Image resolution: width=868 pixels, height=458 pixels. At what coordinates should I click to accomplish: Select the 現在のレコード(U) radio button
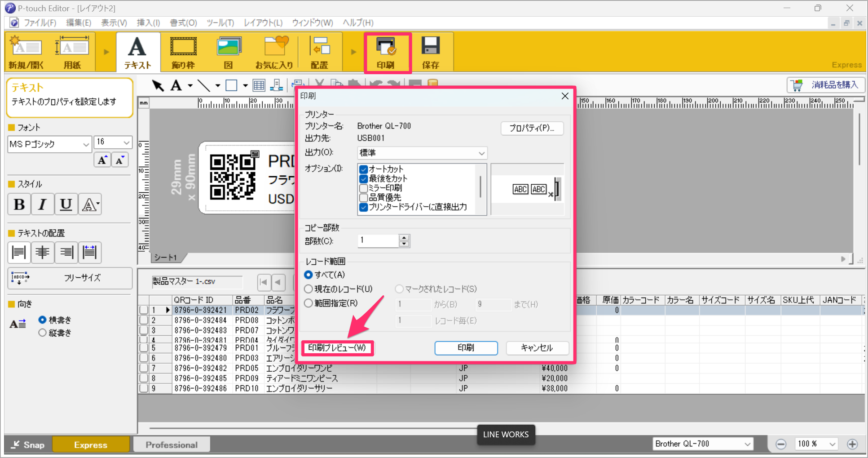click(308, 289)
